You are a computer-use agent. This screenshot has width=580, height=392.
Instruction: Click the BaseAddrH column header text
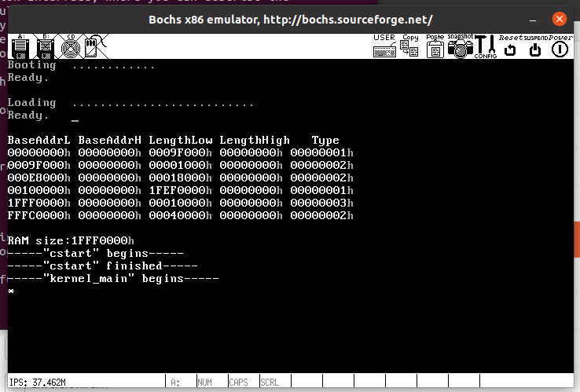[109, 140]
